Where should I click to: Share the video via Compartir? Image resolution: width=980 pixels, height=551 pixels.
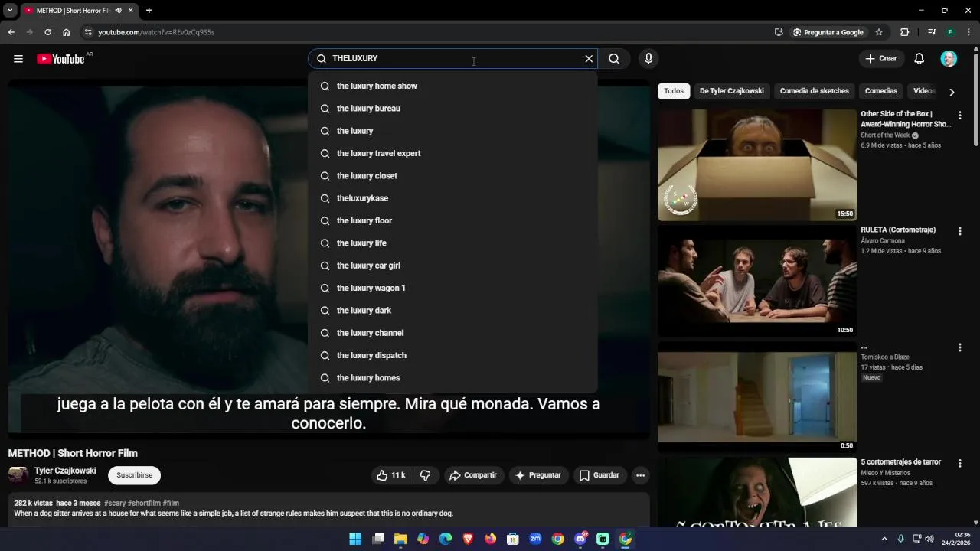[473, 475]
